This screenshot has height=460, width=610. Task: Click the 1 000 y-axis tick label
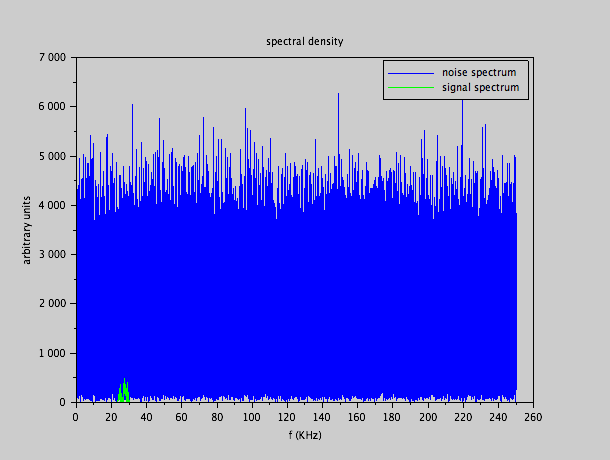pyautogui.click(x=51, y=353)
